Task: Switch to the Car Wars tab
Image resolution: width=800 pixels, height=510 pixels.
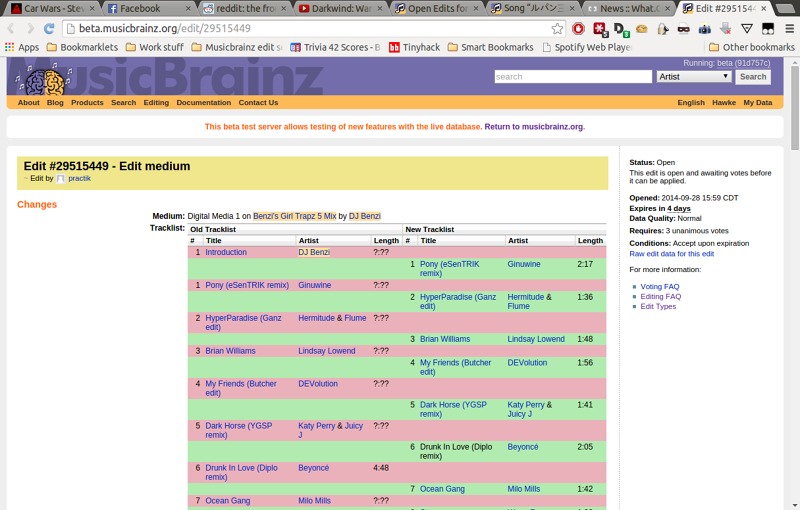Action: (53, 8)
